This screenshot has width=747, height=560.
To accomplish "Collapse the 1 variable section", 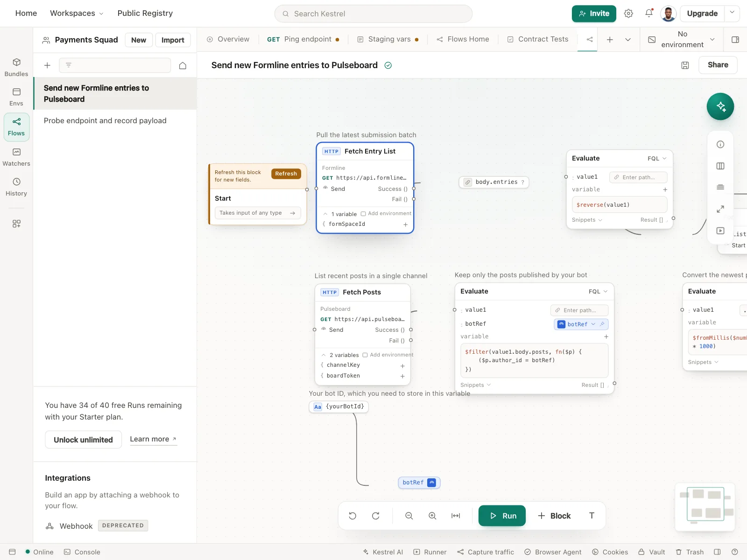I will tap(325, 214).
